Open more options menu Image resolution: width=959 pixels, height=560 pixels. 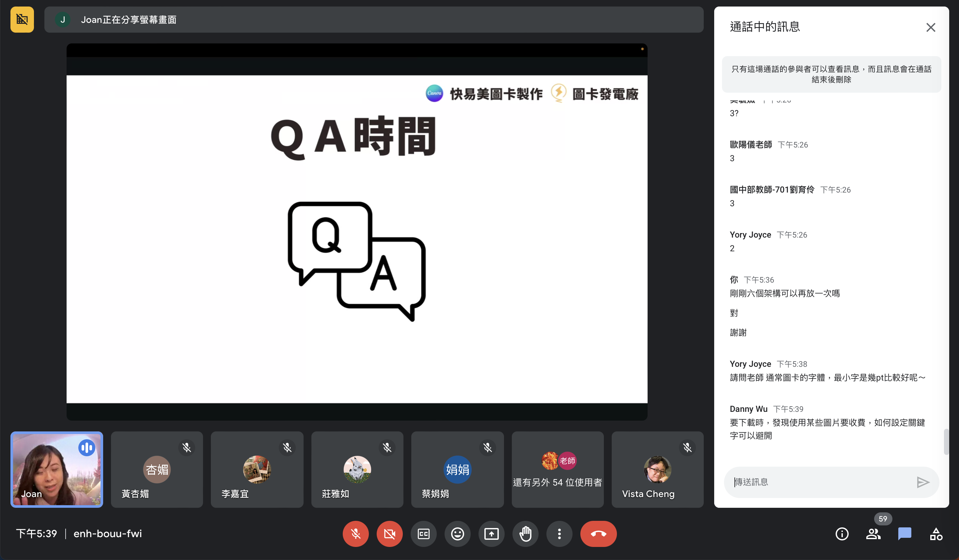tap(559, 534)
